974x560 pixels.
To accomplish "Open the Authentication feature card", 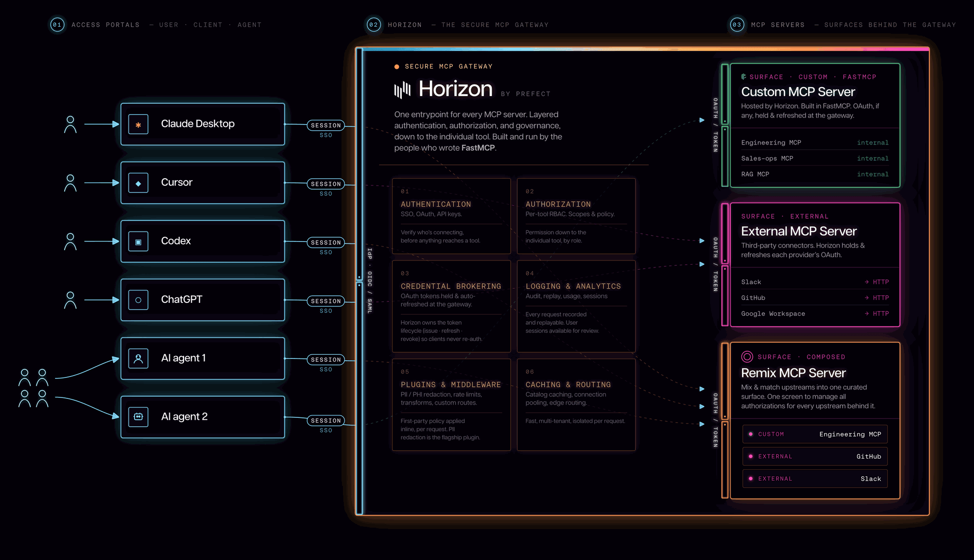I will click(451, 216).
